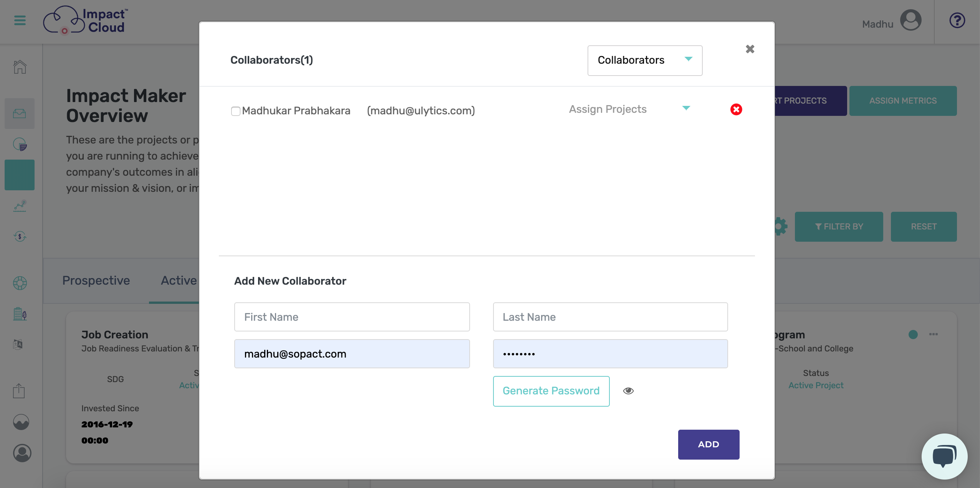Open the Madhu user avatar

click(x=910, y=20)
